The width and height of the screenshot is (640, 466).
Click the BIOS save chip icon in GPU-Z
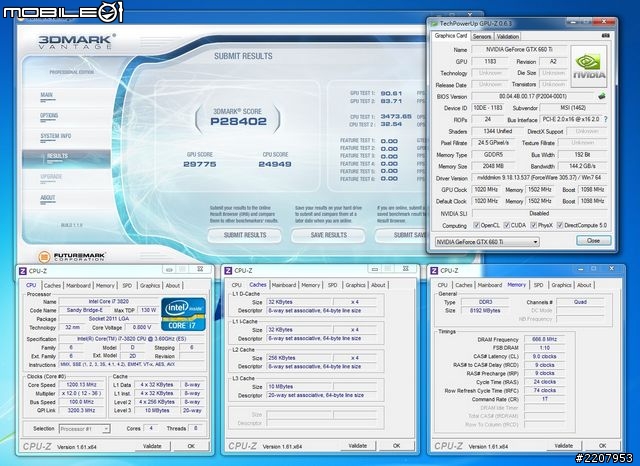(x=601, y=96)
